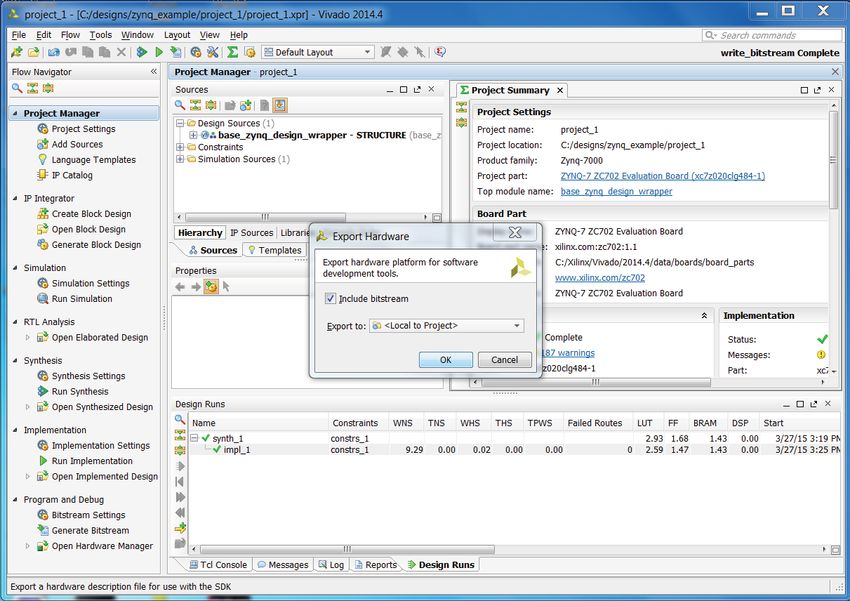Image resolution: width=850 pixels, height=601 pixels.
Task: Click OK in the Export Hardware dialog
Action: pyautogui.click(x=446, y=360)
